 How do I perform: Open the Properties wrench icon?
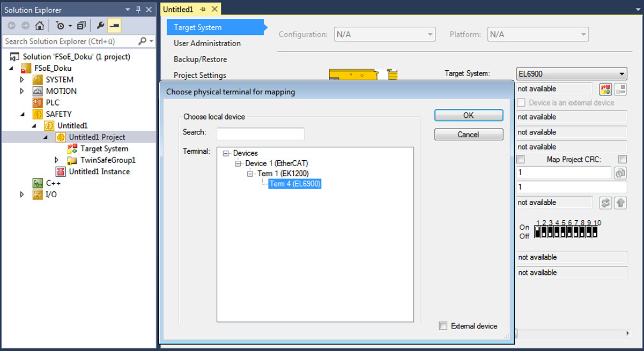(100, 26)
